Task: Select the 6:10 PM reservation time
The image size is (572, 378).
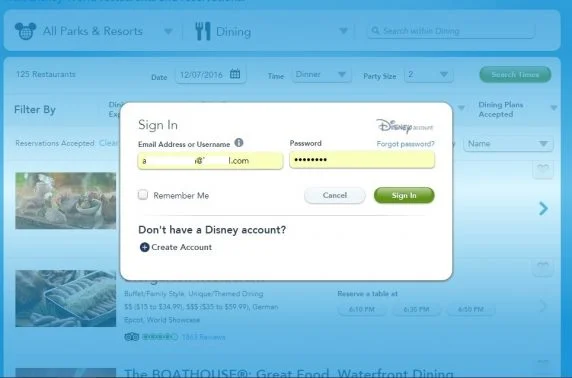Action: (362, 309)
